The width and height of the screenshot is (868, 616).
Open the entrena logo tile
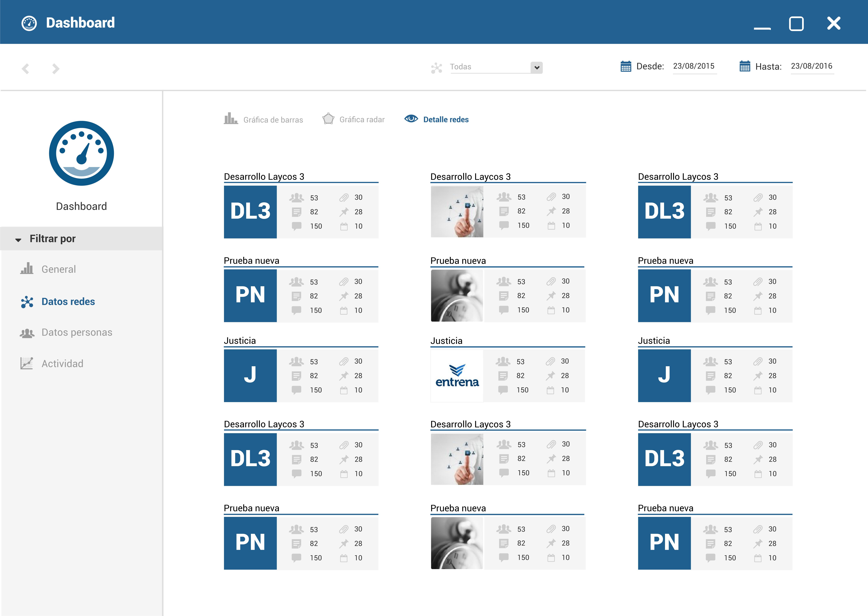coord(457,376)
